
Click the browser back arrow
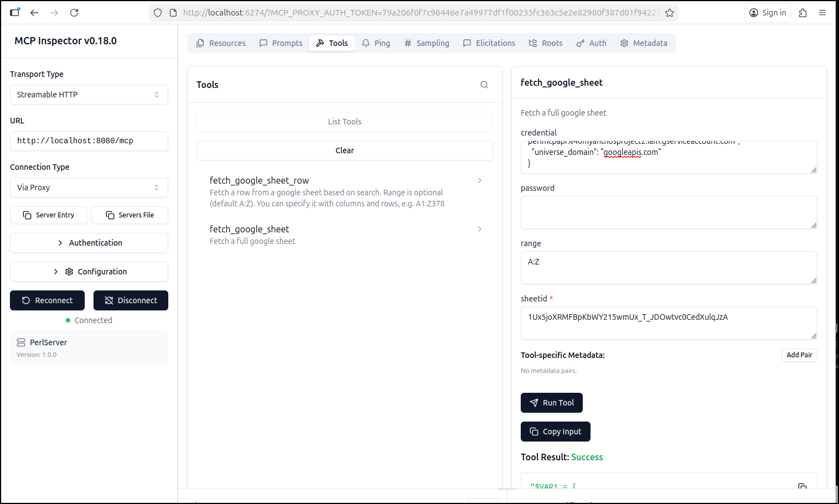pyautogui.click(x=34, y=13)
